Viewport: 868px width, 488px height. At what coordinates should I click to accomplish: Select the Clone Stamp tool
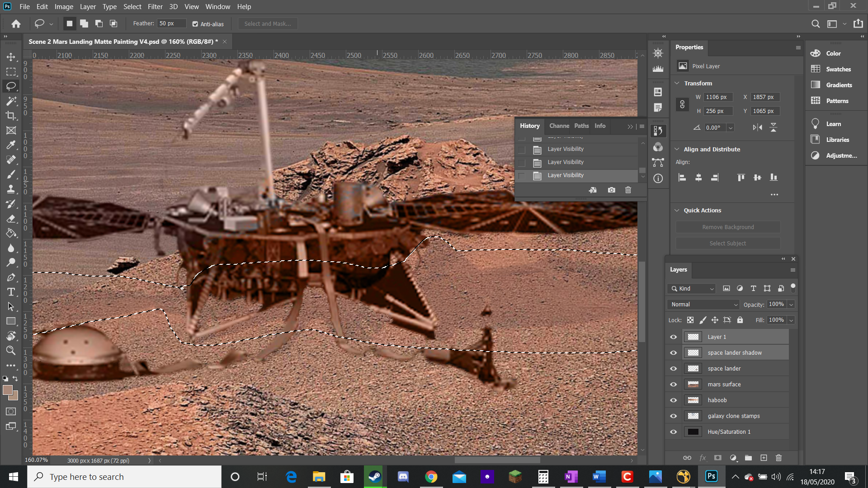(11, 189)
